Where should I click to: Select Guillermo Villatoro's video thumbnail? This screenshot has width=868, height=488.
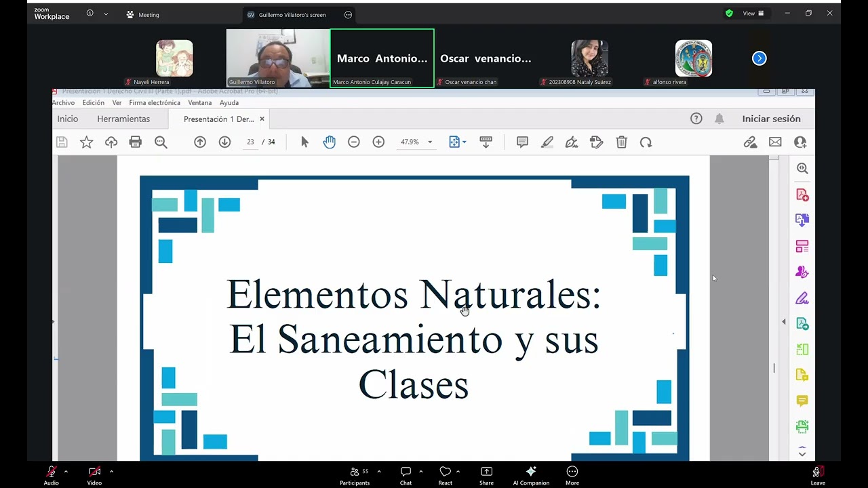coord(278,58)
